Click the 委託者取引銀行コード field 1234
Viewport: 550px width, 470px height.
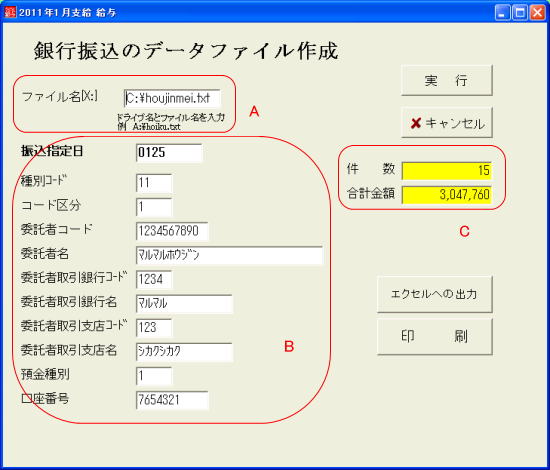(x=154, y=279)
